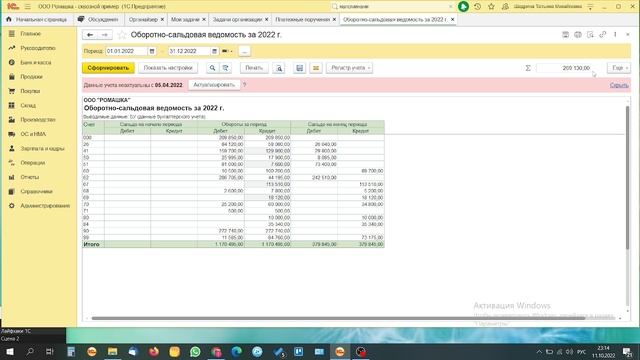Viewport: 640px width, 360px height.
Task: Click the yellow Сформировать button
Action: [x=108, y=68]
